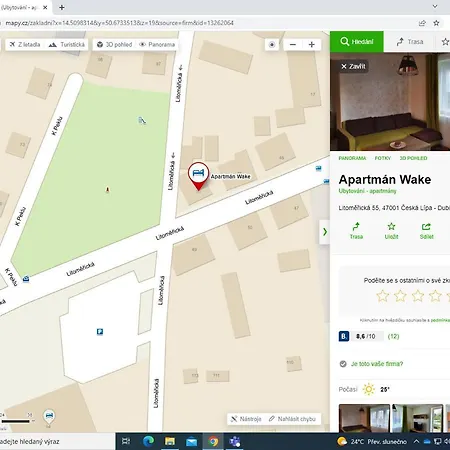Click the taskbar search field
This screenshot has height=450, width=450.
pyautogui.click(x=57, y=442)
